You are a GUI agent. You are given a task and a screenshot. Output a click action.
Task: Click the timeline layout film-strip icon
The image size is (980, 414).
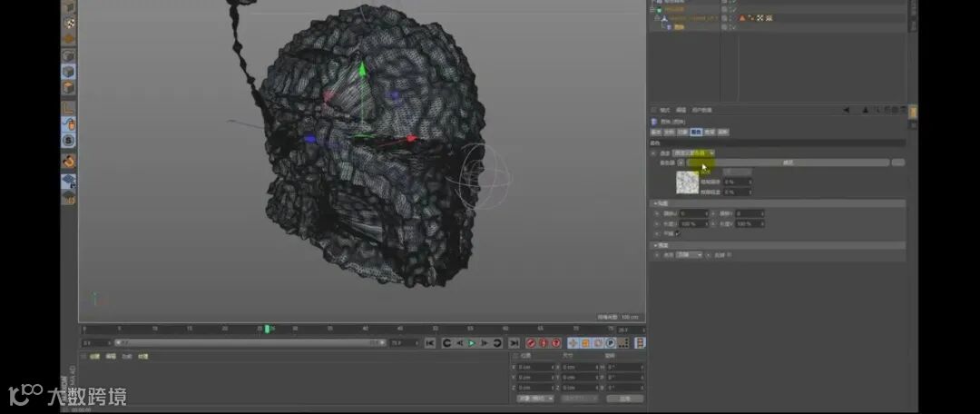[x=641, y=343]
